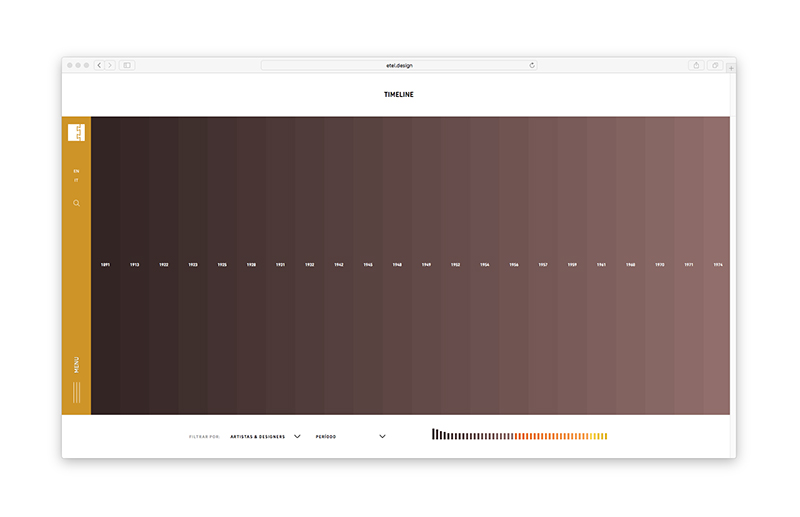
Task: Select the 1922 year marker
Action: [x=163, y=265]
